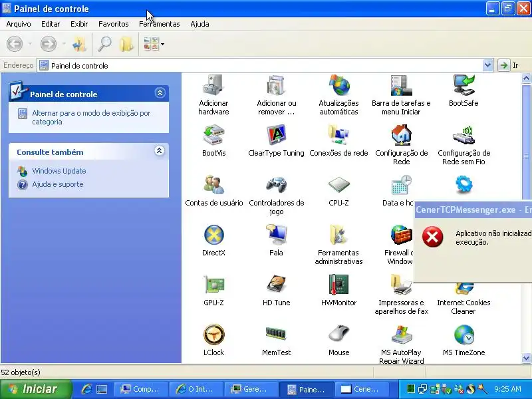Expand the address bar dropdown arrow

point(487,65)
